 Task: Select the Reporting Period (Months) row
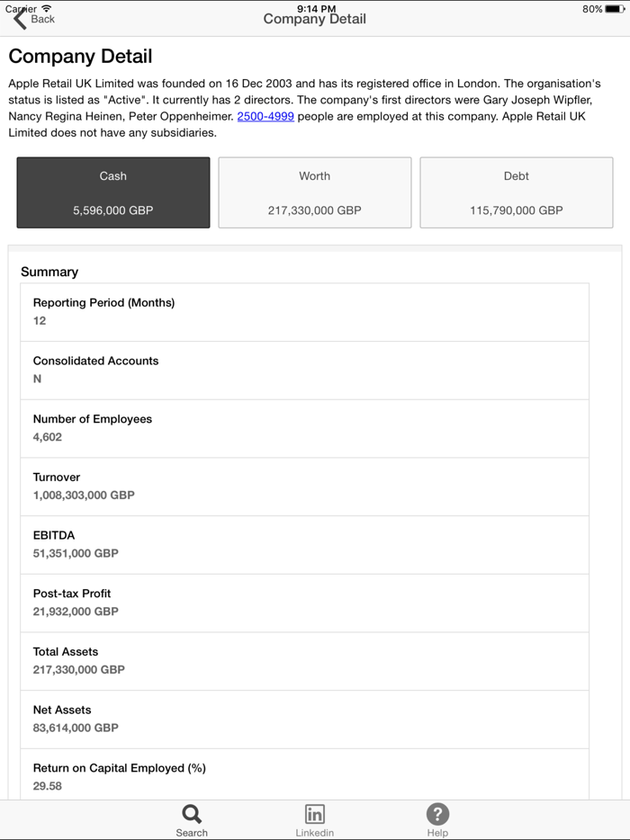tap(304, 312)
